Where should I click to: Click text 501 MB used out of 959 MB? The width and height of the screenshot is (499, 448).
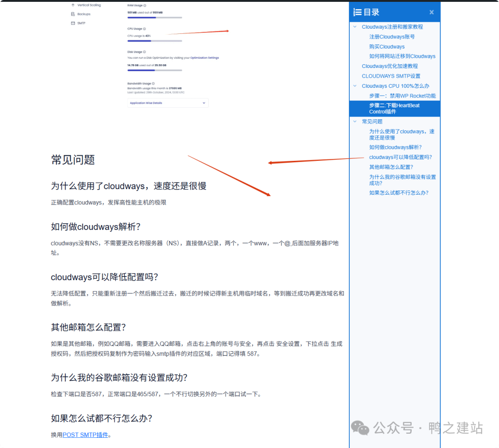coord(145,12)
